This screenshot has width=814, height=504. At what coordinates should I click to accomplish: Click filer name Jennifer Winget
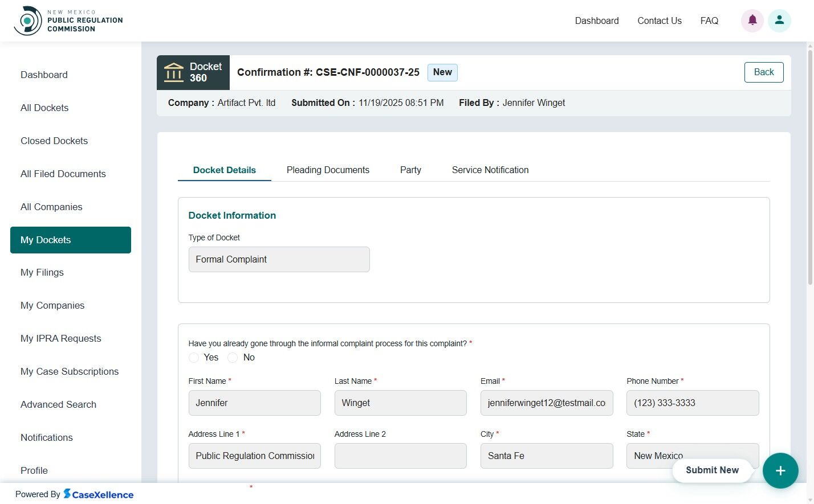[x=534, y=103]
